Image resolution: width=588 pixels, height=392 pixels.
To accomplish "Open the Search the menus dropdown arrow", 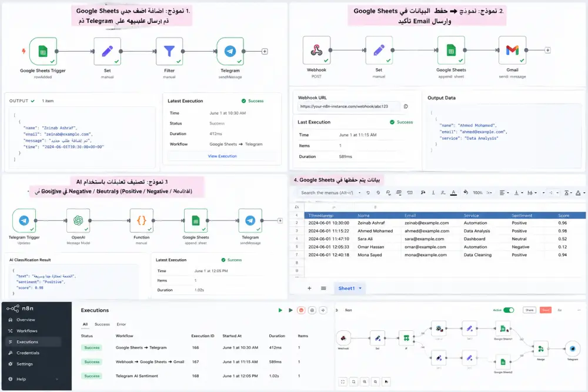I will click(x=360, y=193).
